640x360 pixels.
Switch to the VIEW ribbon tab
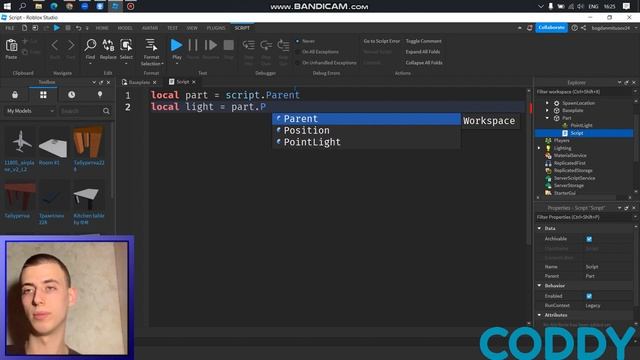click(x=192, y=28)
